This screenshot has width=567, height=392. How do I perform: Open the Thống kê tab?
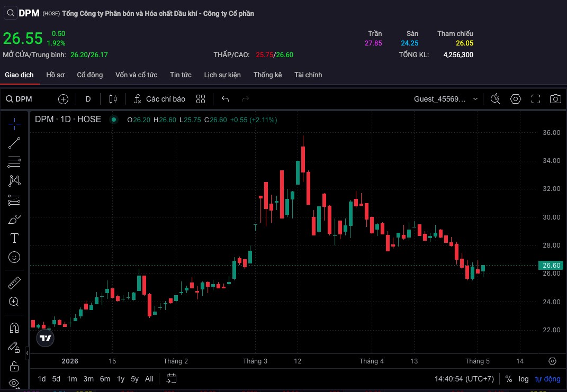pos(267,75)
